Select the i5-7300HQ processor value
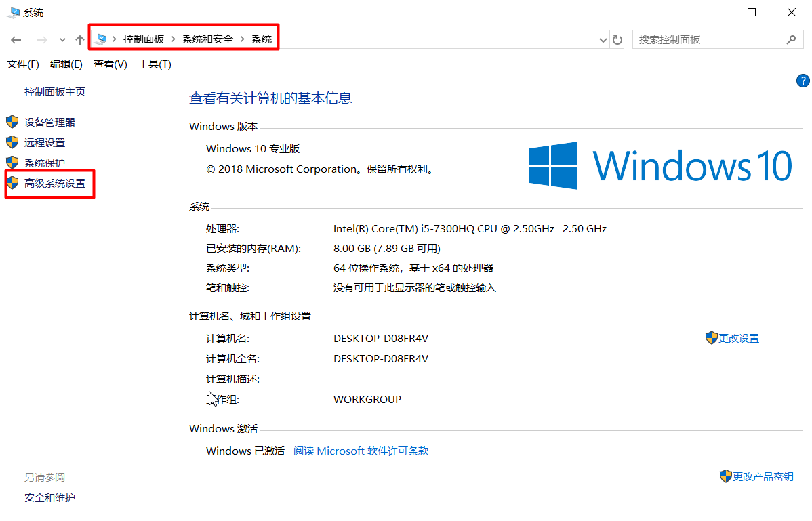The width and height of the screenshot is (812, 521). [470, 229]
